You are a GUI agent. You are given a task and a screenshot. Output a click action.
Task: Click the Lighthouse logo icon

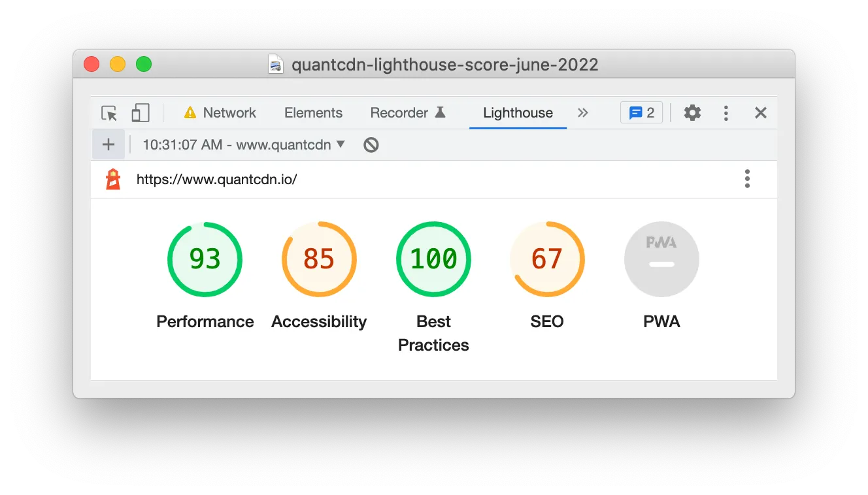click(112, 178)
